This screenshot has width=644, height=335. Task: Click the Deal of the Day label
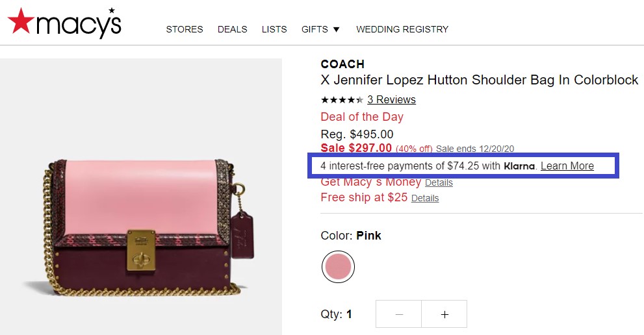[x=362, y=117]
